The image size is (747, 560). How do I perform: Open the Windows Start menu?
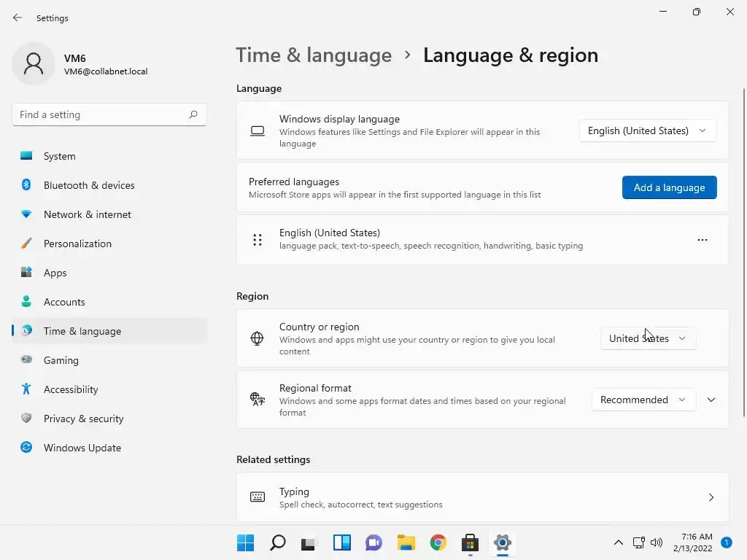click(x=245, y=542)
